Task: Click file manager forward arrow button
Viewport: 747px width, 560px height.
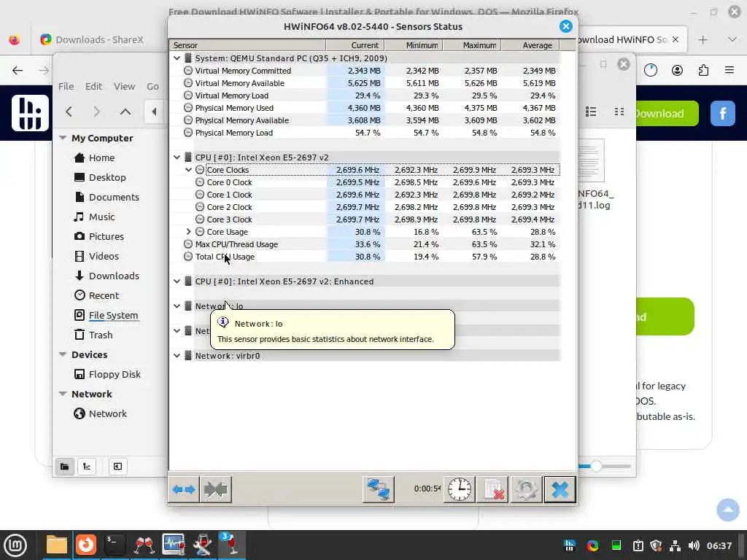Action: tap(97, 112)
